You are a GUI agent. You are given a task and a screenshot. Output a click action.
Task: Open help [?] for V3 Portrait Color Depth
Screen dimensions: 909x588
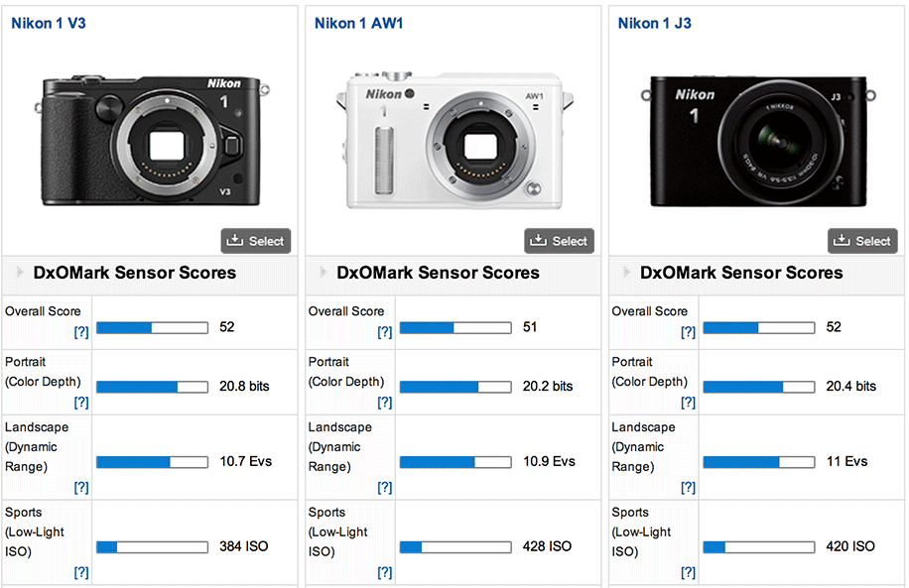(81, 403)
